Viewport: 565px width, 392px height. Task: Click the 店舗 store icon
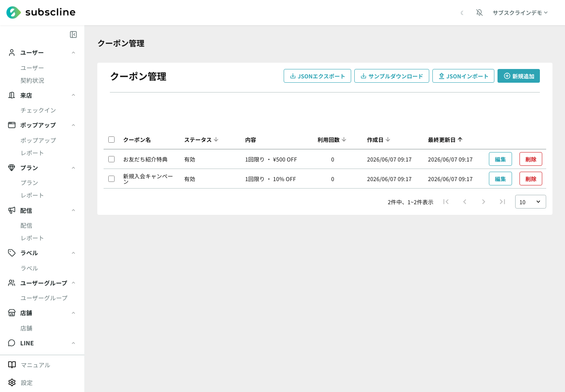tap(12, 313)
